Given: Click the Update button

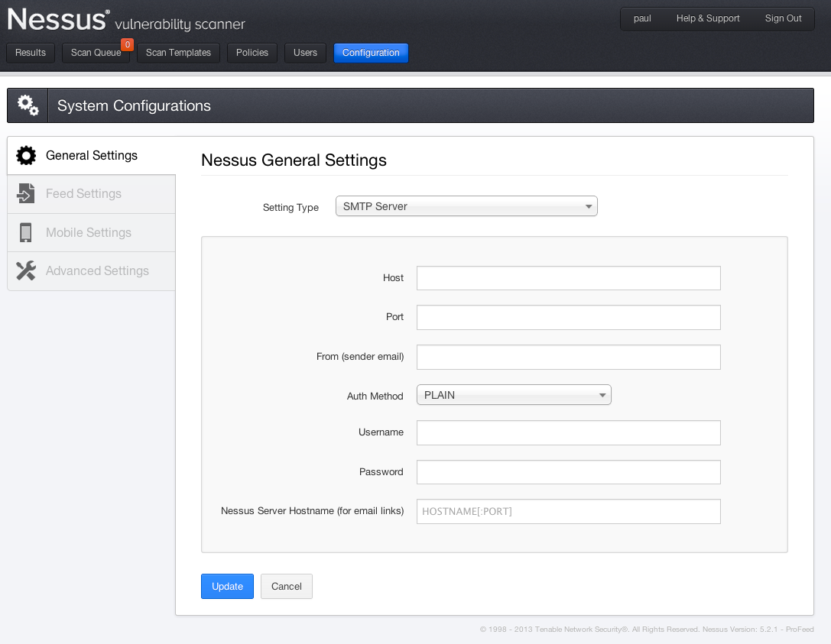Looking at the screenshot, I should coord(227,586).
